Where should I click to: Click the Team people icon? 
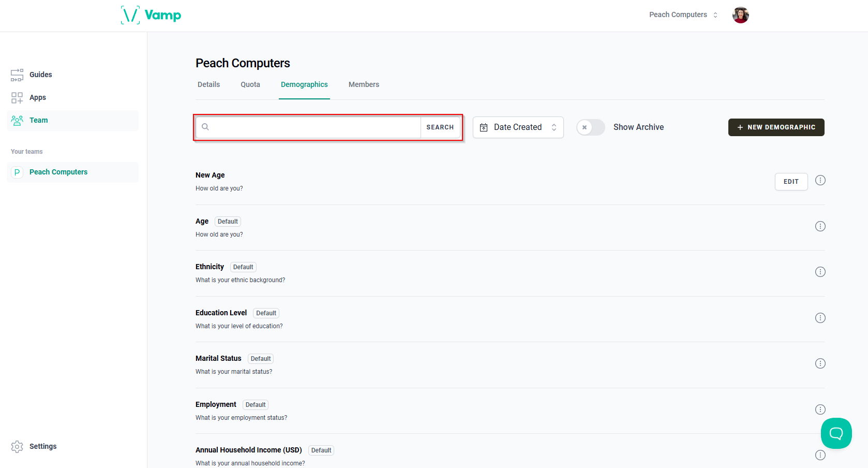17,121
